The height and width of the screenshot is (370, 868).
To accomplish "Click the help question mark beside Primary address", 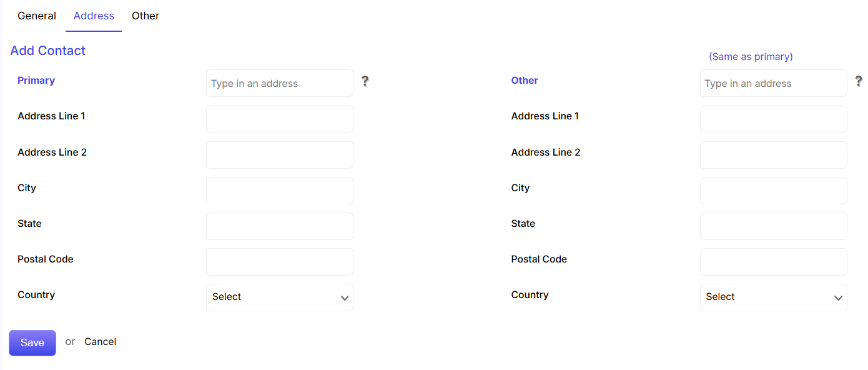I will point(365,81).
